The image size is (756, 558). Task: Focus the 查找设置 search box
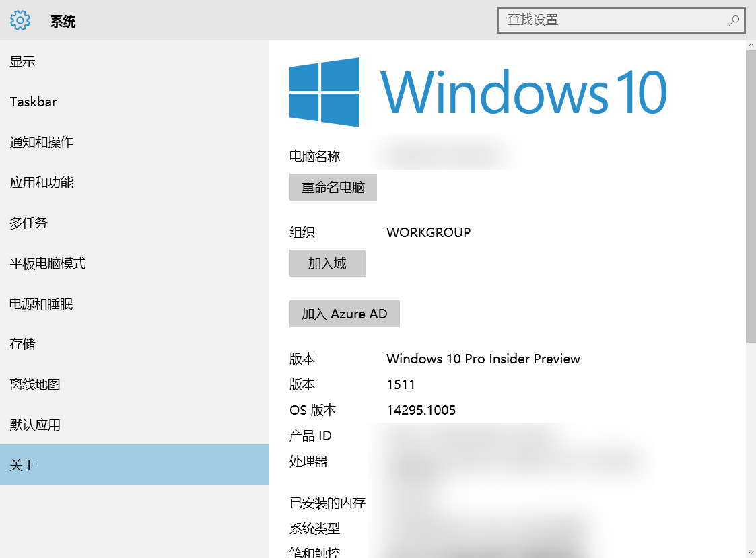click(x=613, y=20)
